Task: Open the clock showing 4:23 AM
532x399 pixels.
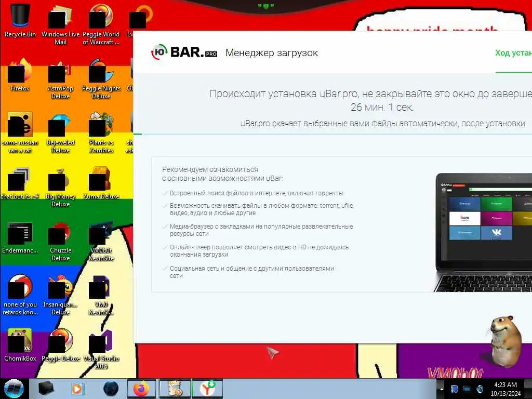Action: tap(506, 389)
